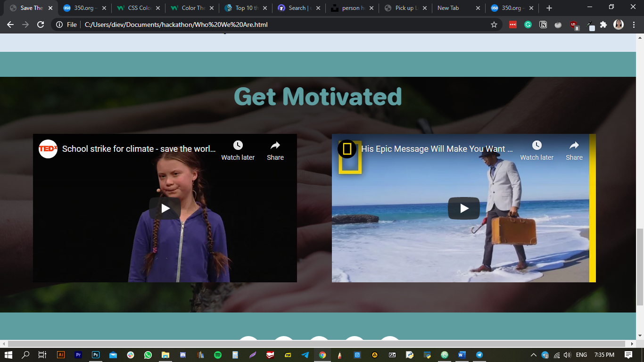Play the His Epic Message video
Screen dimensions: 644x362
click(x=464, y=208)
